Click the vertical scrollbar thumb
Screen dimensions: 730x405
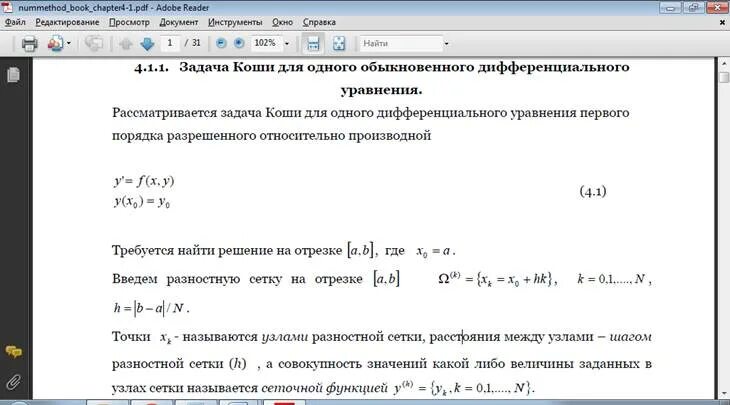pyautogui.click(x=724, y=77)
